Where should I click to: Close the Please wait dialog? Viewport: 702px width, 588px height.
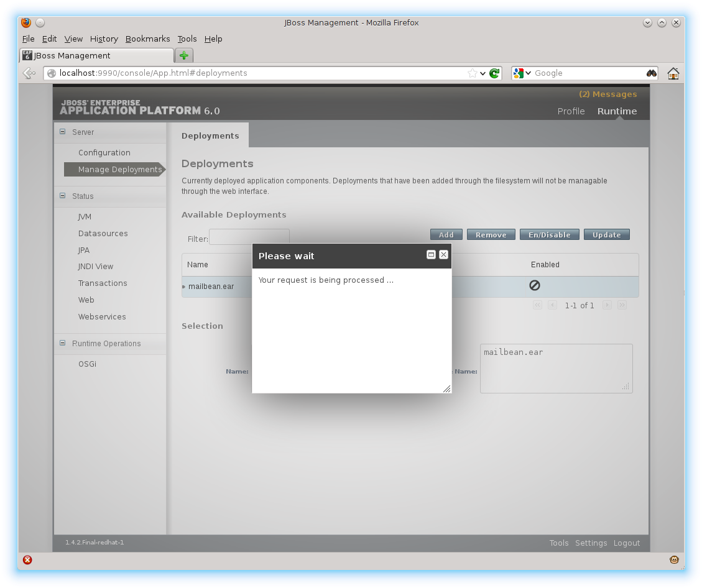[x=444, y=255]
